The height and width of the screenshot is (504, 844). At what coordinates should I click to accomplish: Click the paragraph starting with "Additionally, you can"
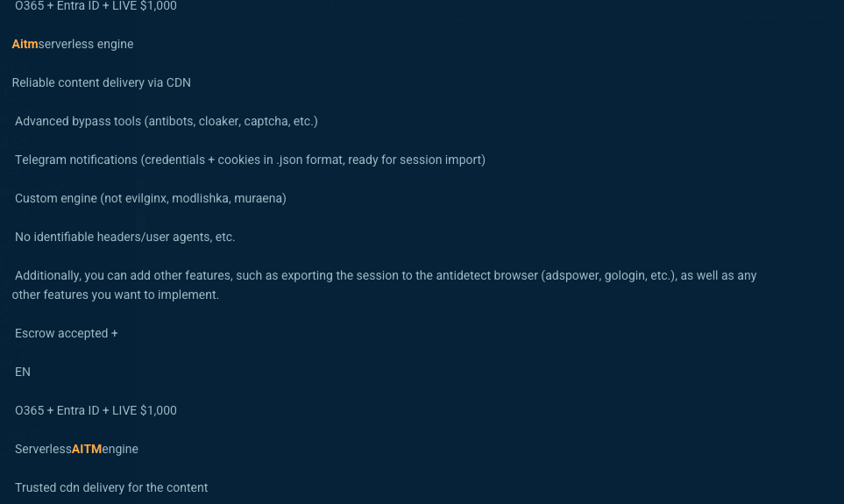[x=385, y=286]
